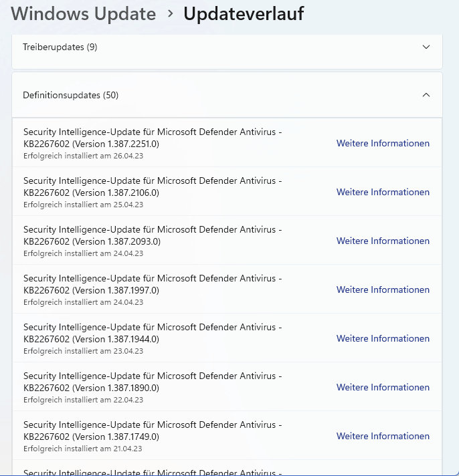Go back to Windows Update breadcrumb
Image resolution: width=459 pixels, height=476 pixels.
tap(84, 13)
